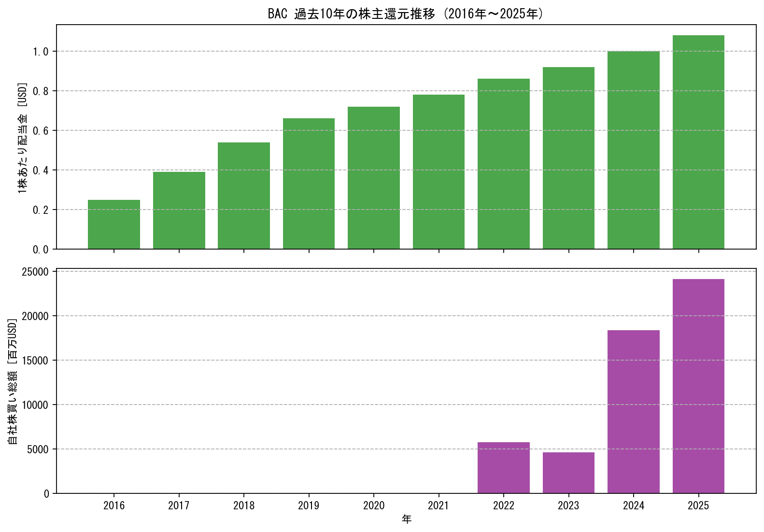764x532 pixels.
Task: Select the "自社株買い総額 [百万USD]" axis label
Action: pos(13,381)
